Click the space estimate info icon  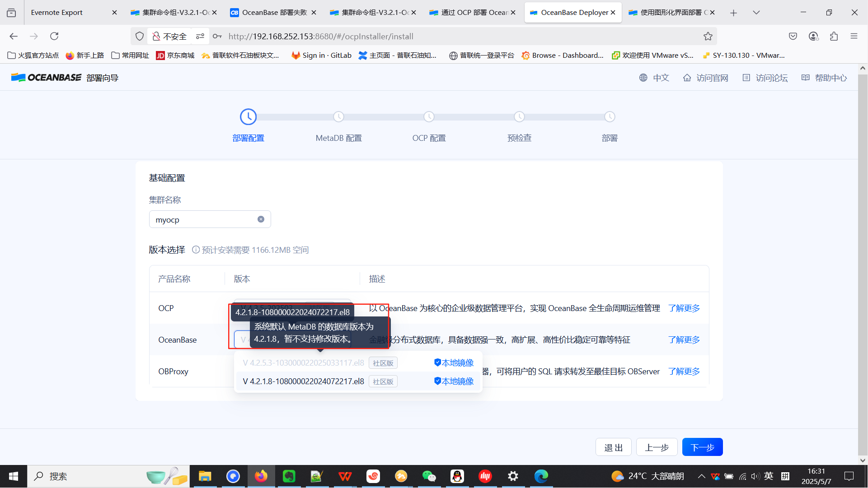point(196,250)
